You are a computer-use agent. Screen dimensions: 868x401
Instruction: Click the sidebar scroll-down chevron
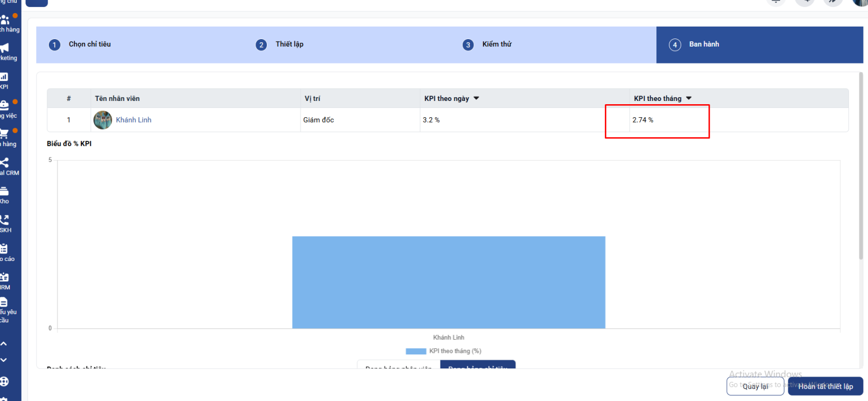(x=4, y=360)
